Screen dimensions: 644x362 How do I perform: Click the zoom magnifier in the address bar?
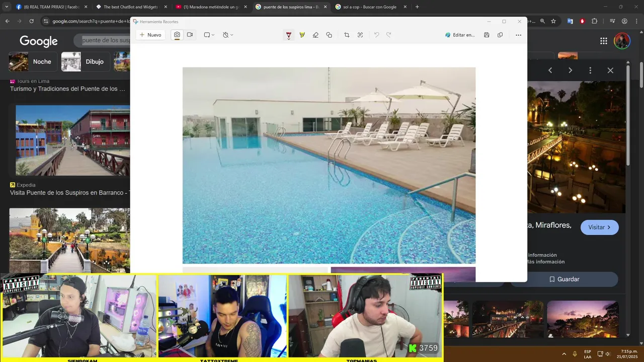click(x=542, y=21)
